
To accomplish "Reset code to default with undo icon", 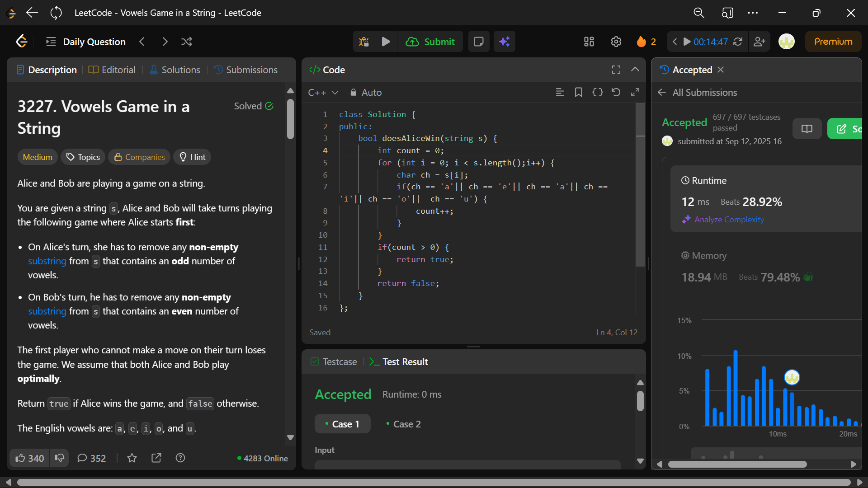I will pos(616,92).
